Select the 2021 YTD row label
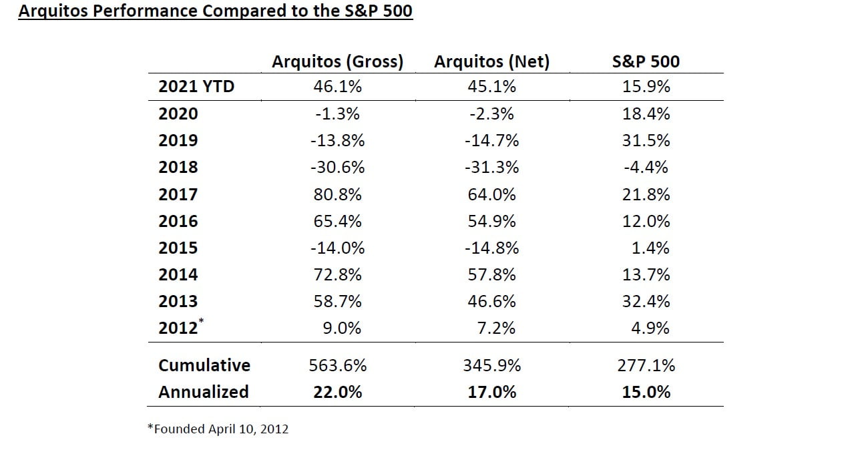The height and width of the screenshot is (458, 868). (196, 87)
